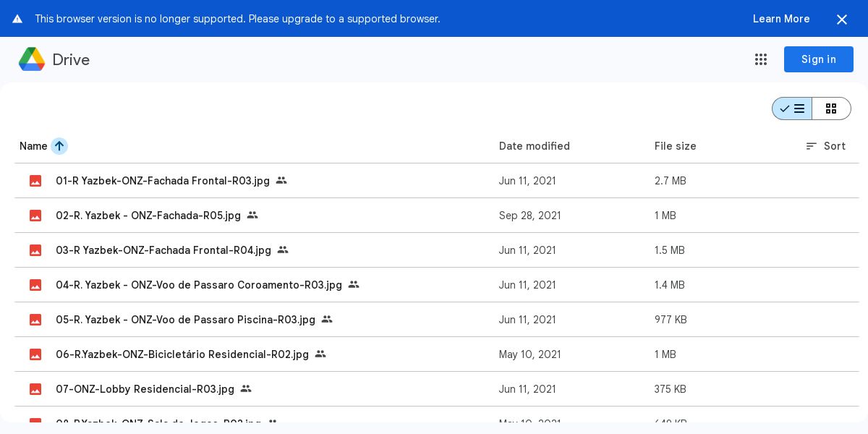Screen dimensions: 868x434
Task: Click Learn More in the banner
Action: tap(780, 19)
